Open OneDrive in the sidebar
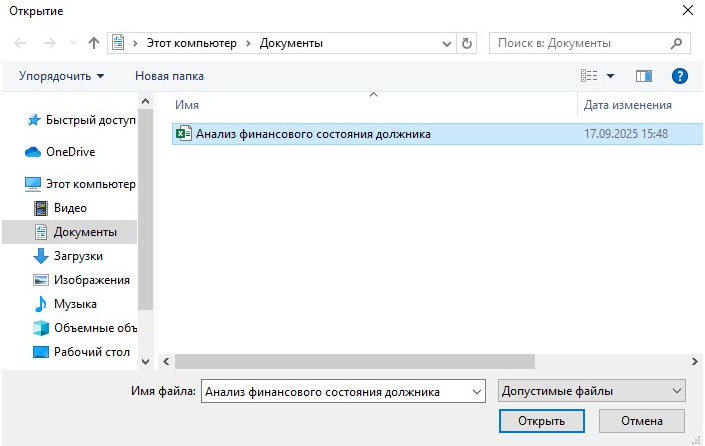Screen dimensions: 705x446 point(68,152)
